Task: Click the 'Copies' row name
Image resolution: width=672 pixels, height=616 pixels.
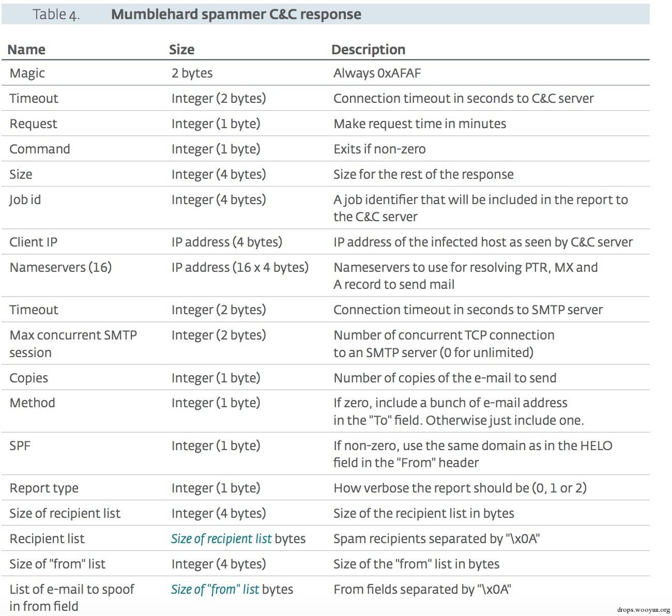Action: coord(28,378)
